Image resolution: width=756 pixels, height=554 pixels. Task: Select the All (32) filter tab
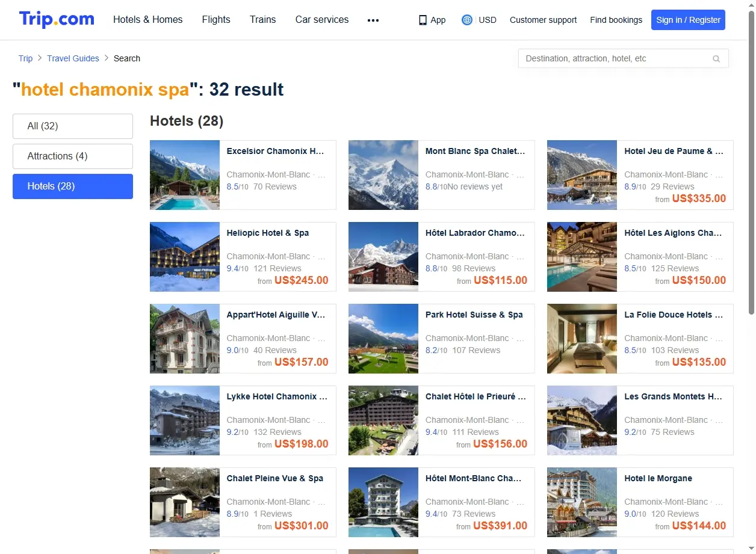(73, 126)
